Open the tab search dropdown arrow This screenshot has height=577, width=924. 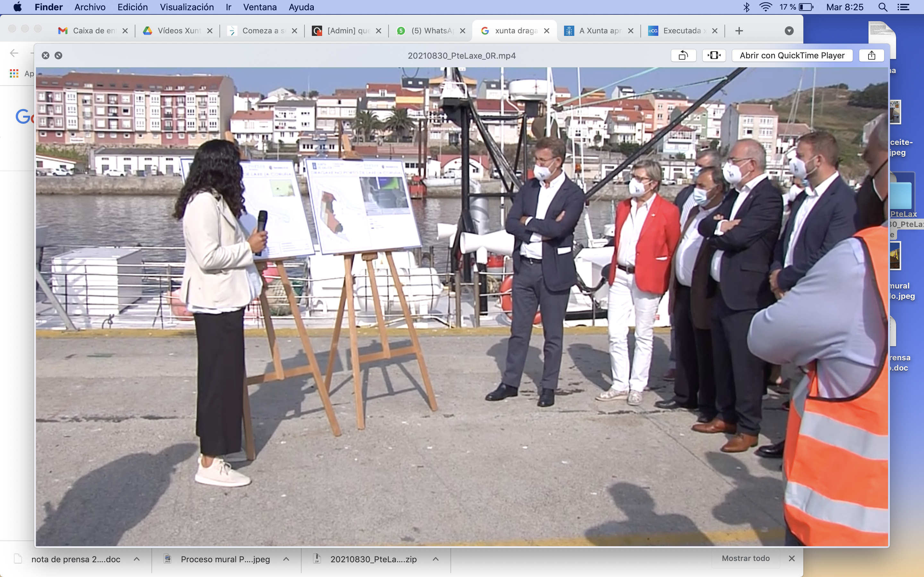point(789,30)
